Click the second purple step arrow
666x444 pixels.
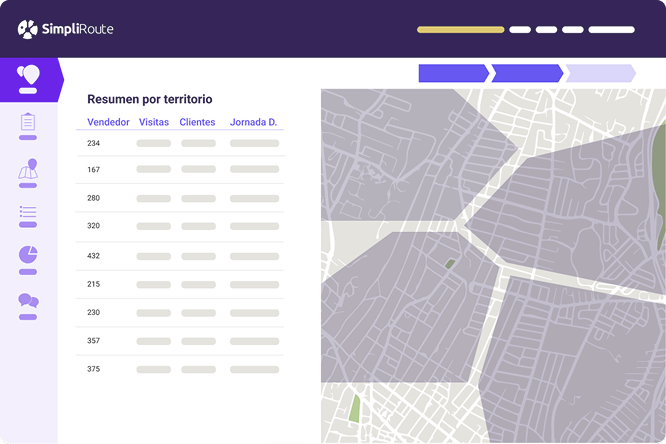(527, 73)
